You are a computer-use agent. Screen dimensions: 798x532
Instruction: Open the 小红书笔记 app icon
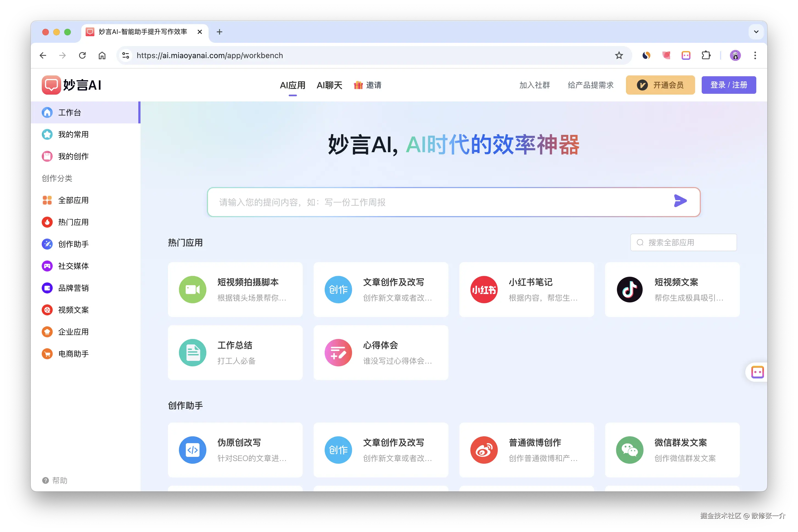click(x=484, y=289)
